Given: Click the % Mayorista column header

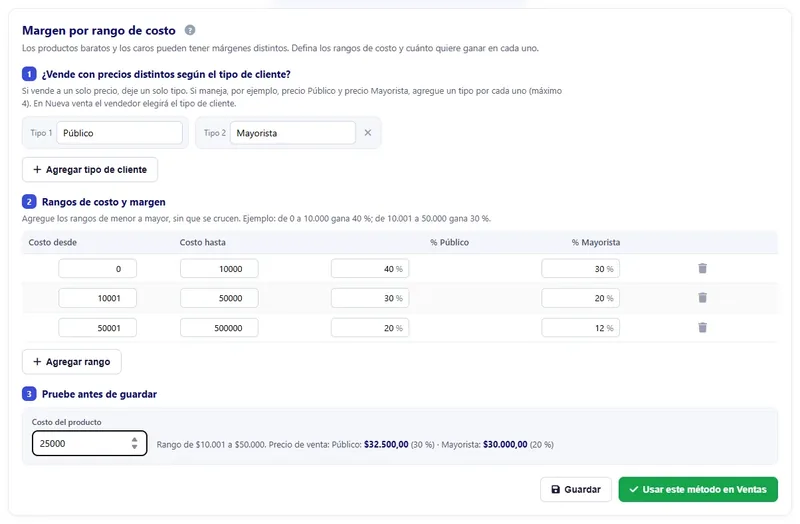Looking at the screenshot, I should pos(595,242).
